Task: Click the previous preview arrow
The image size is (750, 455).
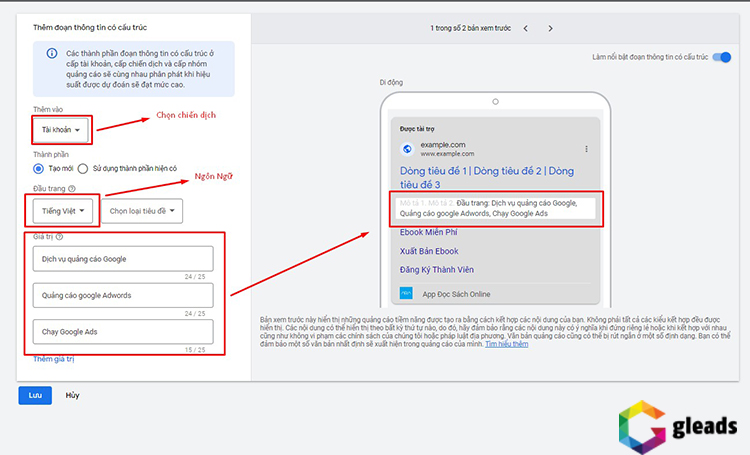Action: (525, 28)
